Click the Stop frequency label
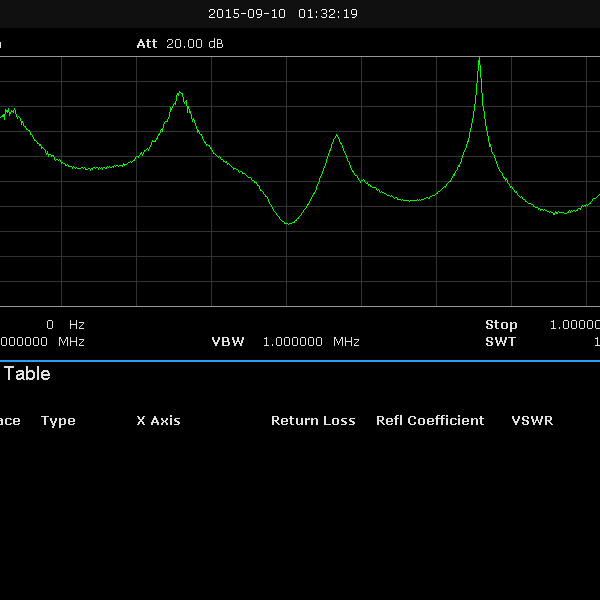 click(501, 325)
